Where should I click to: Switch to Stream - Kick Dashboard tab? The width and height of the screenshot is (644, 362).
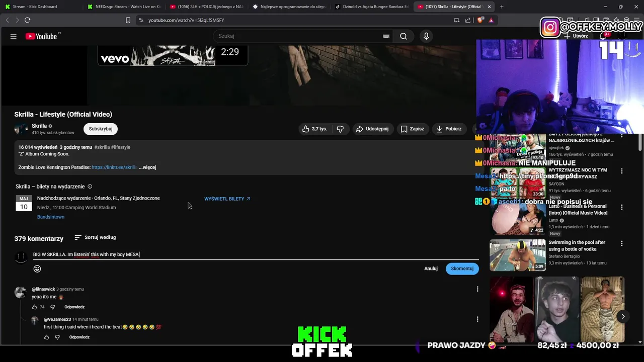tap(40, 7)
